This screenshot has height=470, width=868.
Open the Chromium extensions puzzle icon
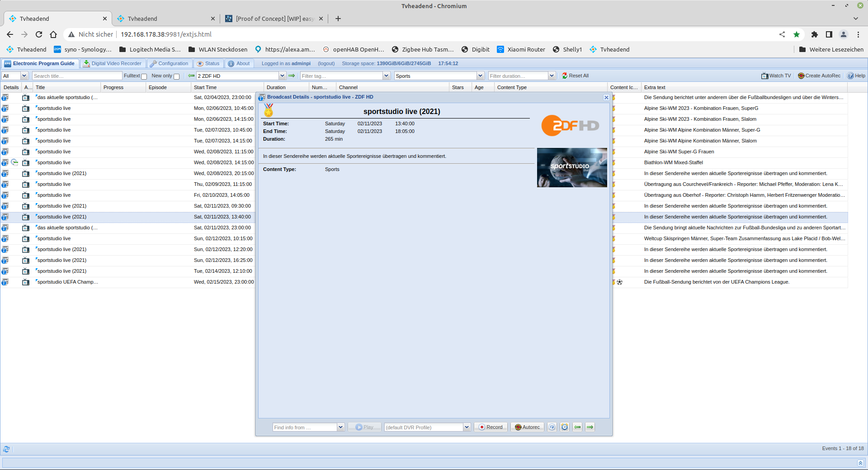coord(815,34)
